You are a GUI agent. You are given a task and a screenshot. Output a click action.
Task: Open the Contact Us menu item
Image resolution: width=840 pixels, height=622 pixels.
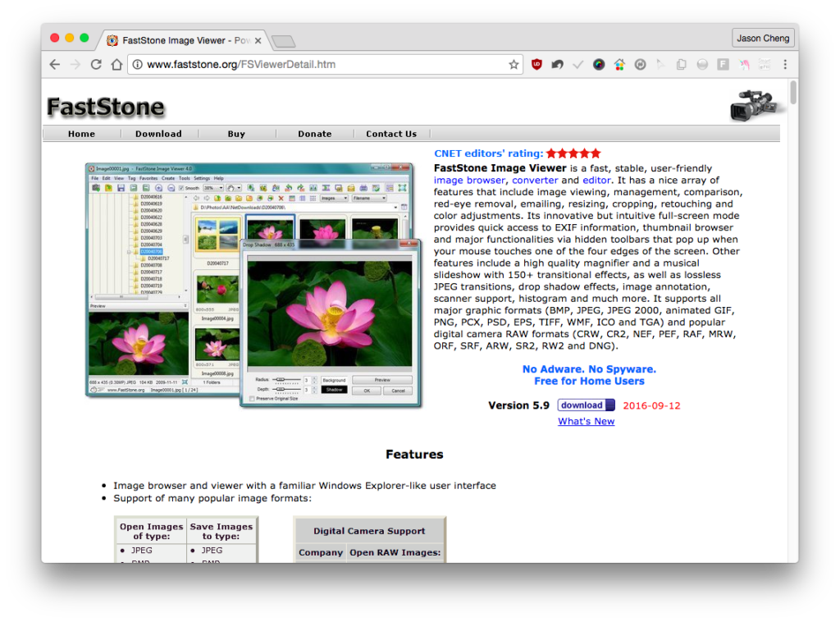(x=391, y=134)
